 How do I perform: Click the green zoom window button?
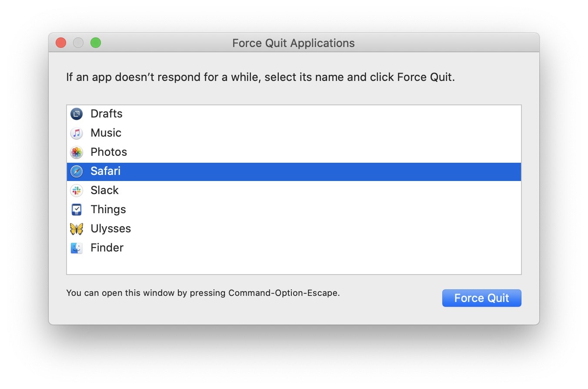point(96,43)
